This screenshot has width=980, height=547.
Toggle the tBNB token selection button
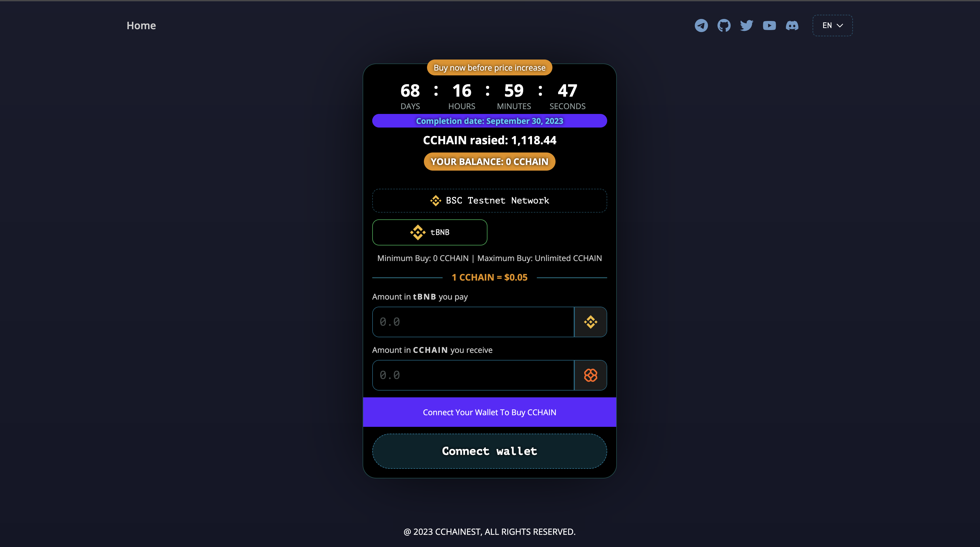pos(429,232)
